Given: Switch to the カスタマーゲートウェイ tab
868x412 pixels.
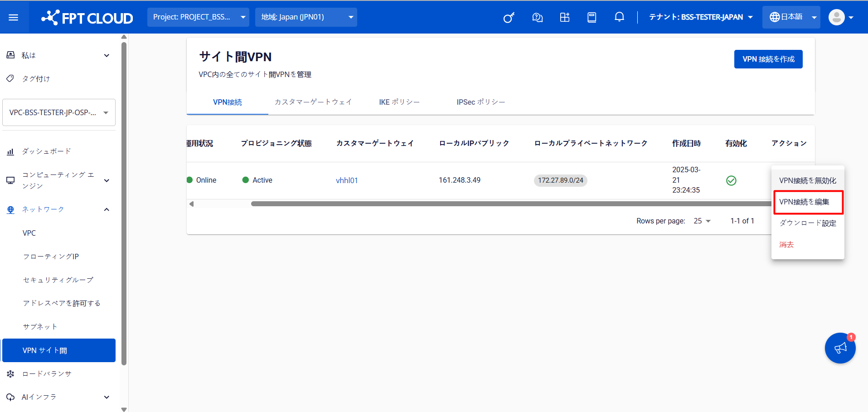Looking at the screenshot, I should tap(313, 102).
